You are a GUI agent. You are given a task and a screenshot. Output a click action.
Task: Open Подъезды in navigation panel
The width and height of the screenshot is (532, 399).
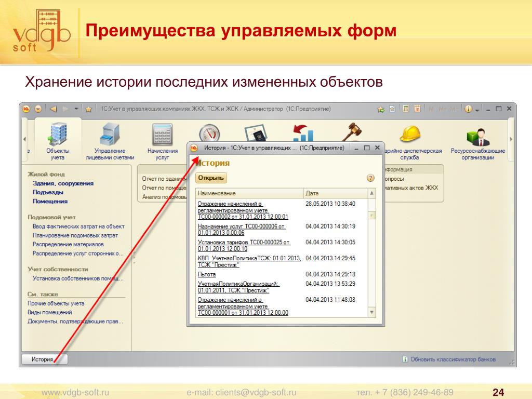[x=48, y=192]
